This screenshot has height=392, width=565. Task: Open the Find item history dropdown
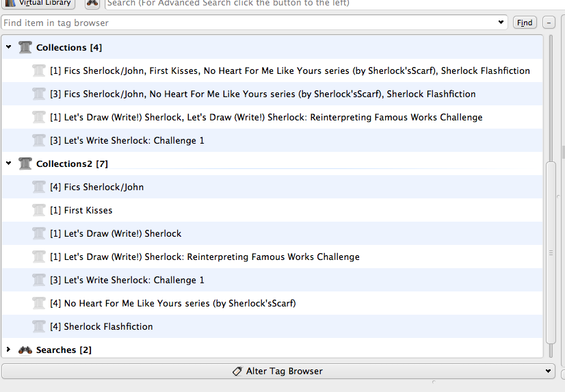(x=502, y=23)
